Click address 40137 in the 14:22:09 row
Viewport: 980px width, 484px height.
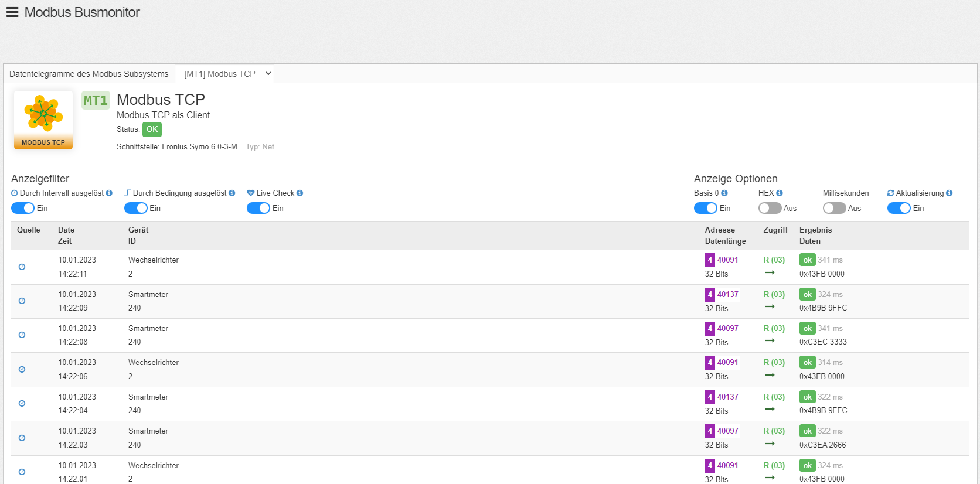[x=727, y=294]
